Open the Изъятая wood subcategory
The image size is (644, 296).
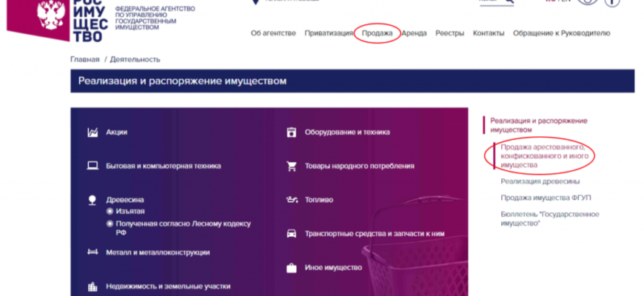(130, 212)
